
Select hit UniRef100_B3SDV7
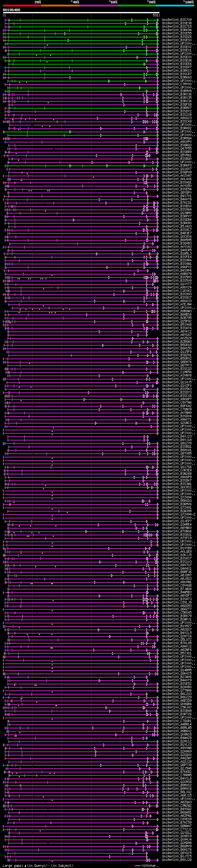tap(177, 67)
